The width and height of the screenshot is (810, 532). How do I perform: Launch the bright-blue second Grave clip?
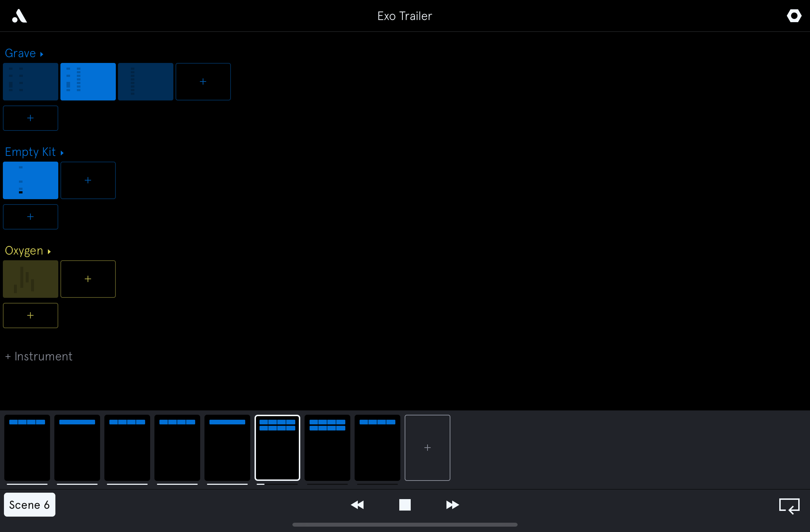[x=88, y=82]
